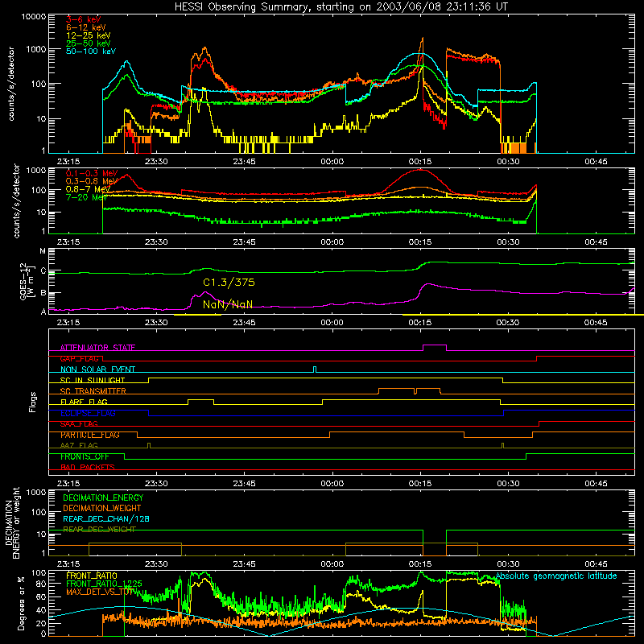Select the DECIMATION ENERGY or weight axis title
The image size is (644, 644).
pos(13,522)
